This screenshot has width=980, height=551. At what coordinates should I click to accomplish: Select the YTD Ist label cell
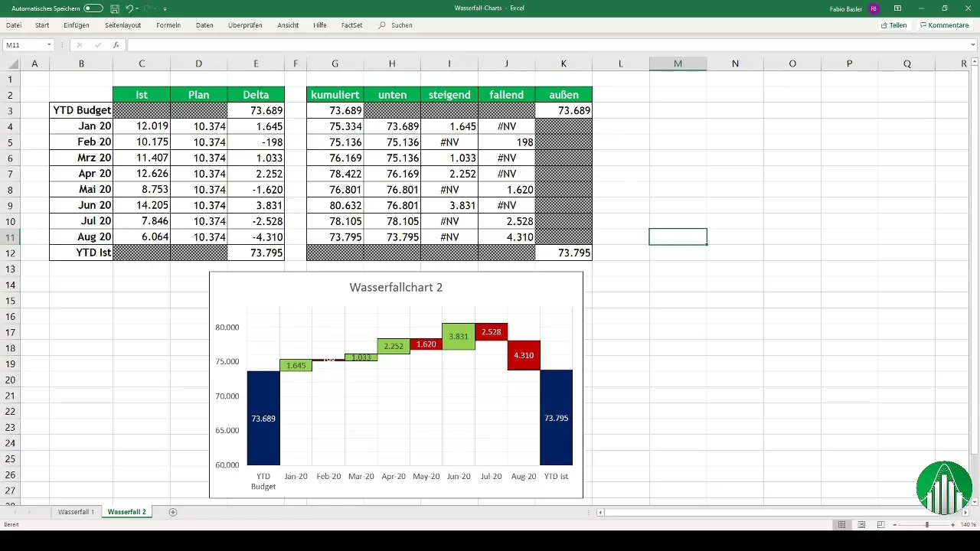[x=81, y=253]
